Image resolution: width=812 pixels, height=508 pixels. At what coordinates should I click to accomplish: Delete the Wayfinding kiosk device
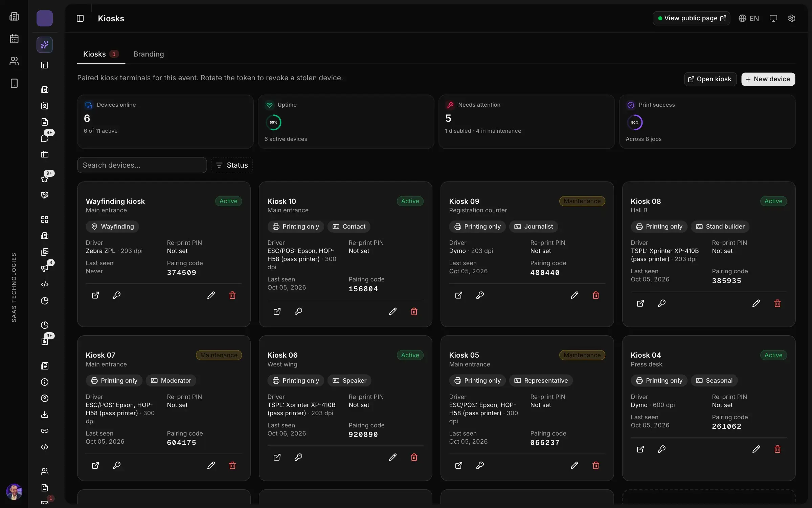coord(232,295)
